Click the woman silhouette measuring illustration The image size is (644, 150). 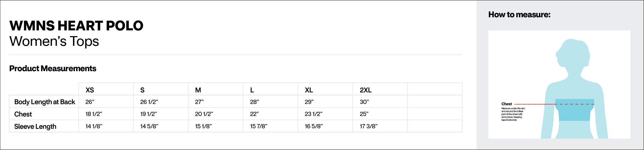[x=574, y=89]
